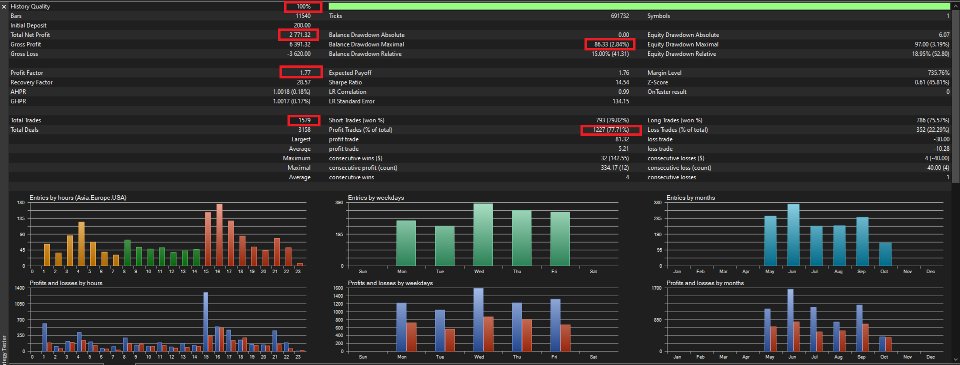This screenshot has width=960, height=365.
Task: Click the hour 16 bar in Entries by hours
Action: [219, 235]
